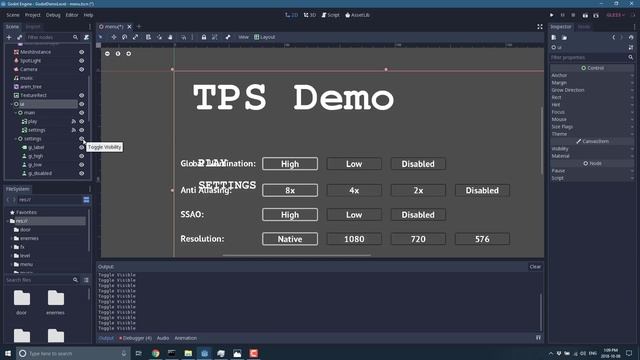Open the Project menu
Viewport: 640px width, 360px height.
coord(33,15)
